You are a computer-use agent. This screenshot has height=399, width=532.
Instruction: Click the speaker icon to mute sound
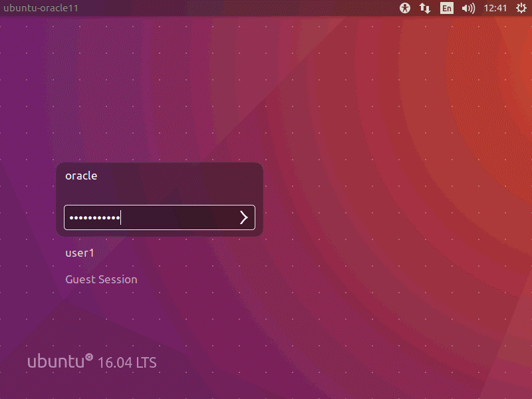[x=468, y=8]
